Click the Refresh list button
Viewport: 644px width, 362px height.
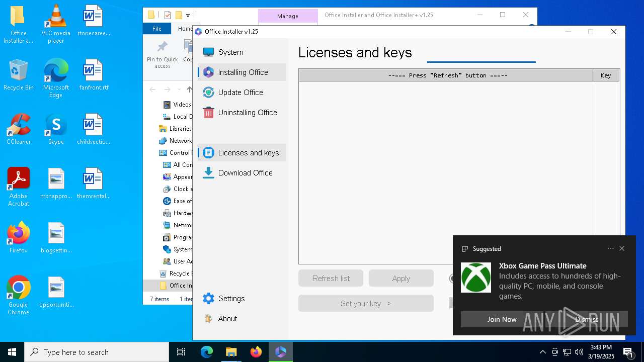coord(331,278)
